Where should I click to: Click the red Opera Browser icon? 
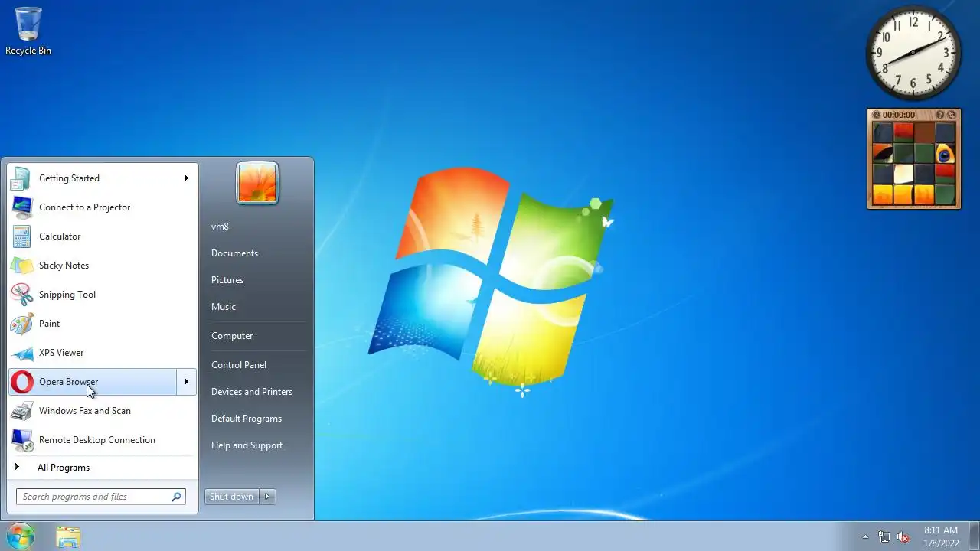tap(21, 382)
